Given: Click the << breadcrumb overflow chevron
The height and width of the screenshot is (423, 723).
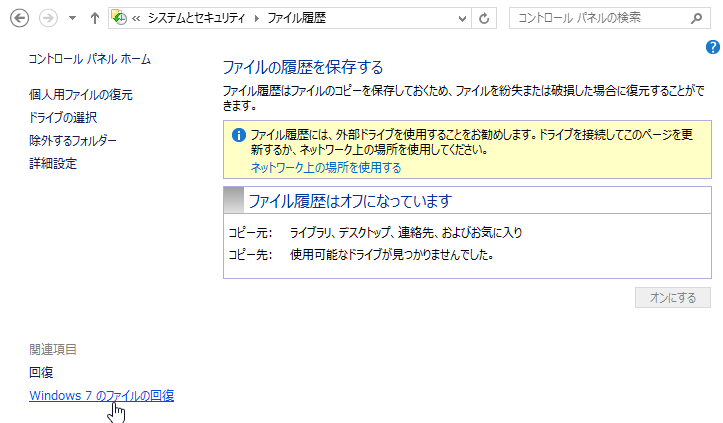Looking at the screenshot, I should 136,18.
